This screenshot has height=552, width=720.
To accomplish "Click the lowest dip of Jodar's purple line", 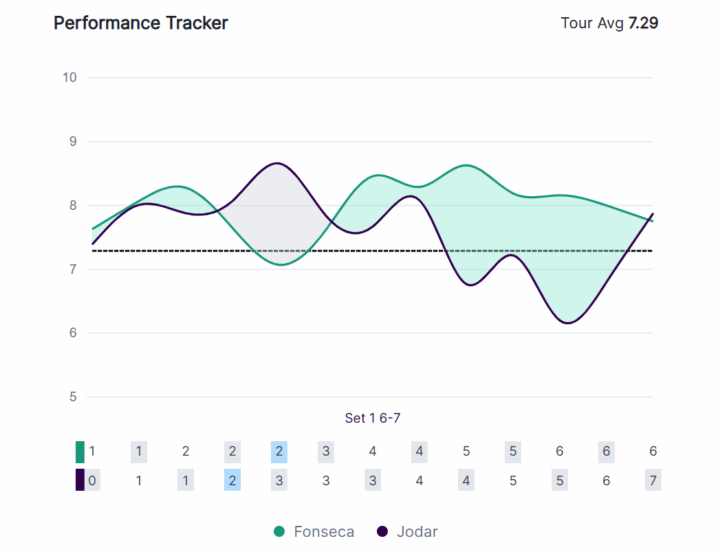I will tap(567, 323).
